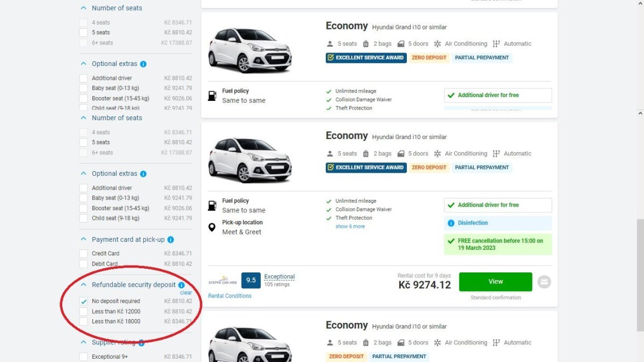This screenshot has height=362, width=644.
Task: Collapse the Payment card at pick-up section
Action: (x=83, y=240)
